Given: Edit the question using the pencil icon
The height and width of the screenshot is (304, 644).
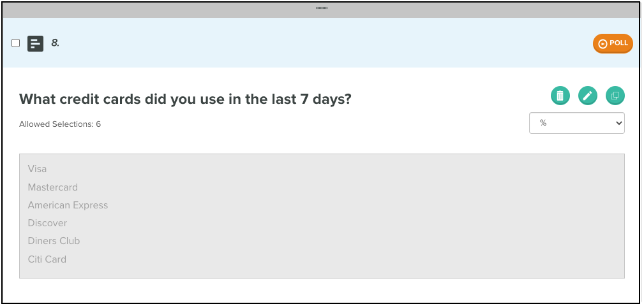Looking at the screenshot, I should tap(587, 96).
